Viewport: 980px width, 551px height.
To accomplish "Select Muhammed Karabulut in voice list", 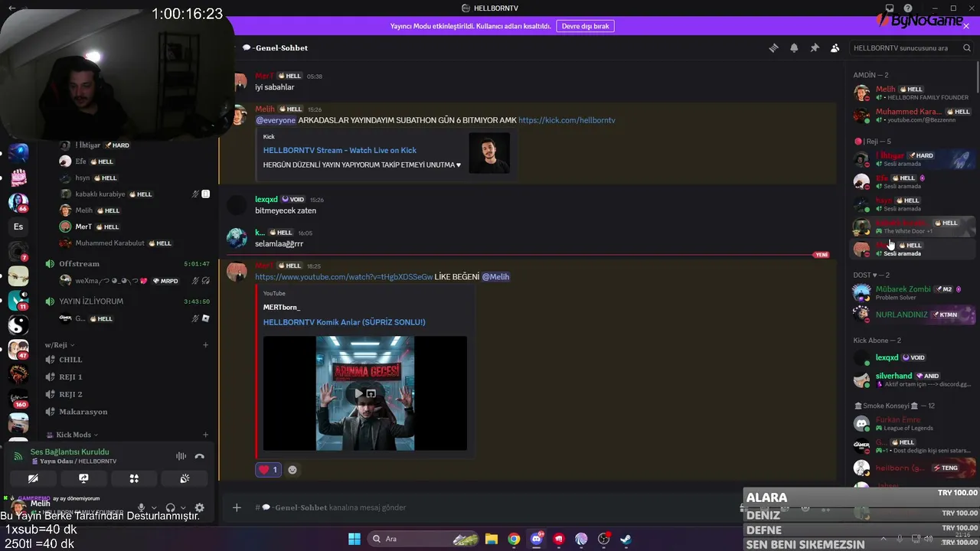I will coord(135,243).
